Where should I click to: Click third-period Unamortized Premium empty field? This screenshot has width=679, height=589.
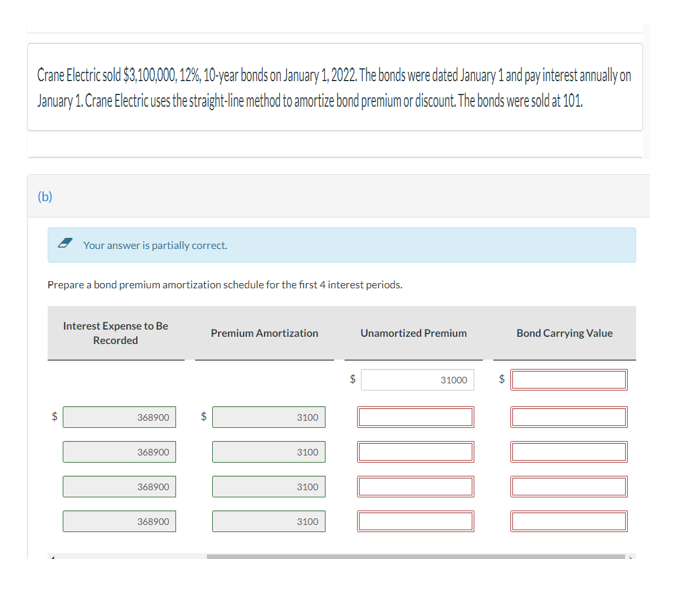tap(416, 486)
